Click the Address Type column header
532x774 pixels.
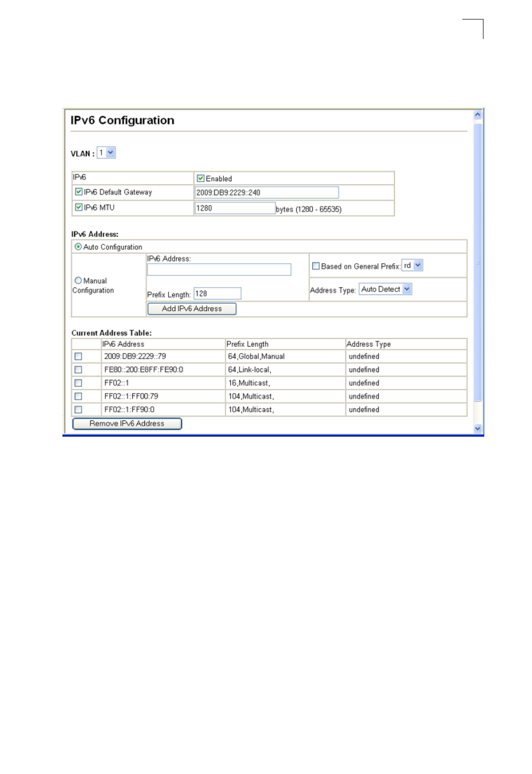coord(406,344)
